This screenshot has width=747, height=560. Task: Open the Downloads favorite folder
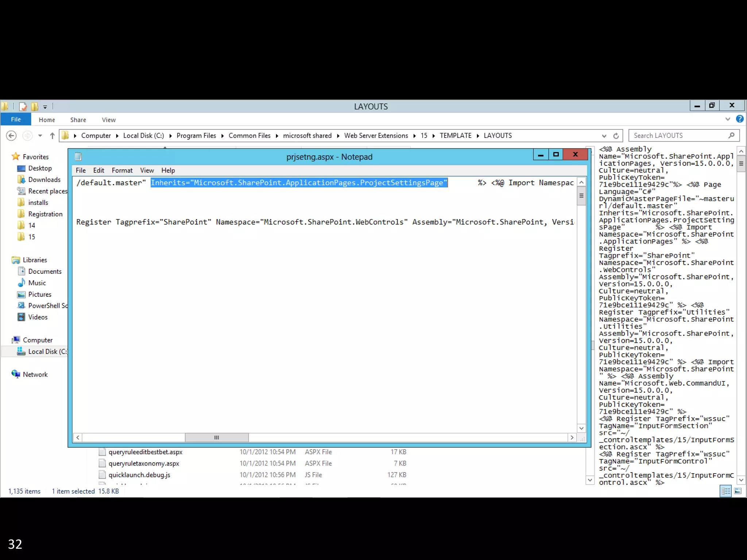click(44, 180)
